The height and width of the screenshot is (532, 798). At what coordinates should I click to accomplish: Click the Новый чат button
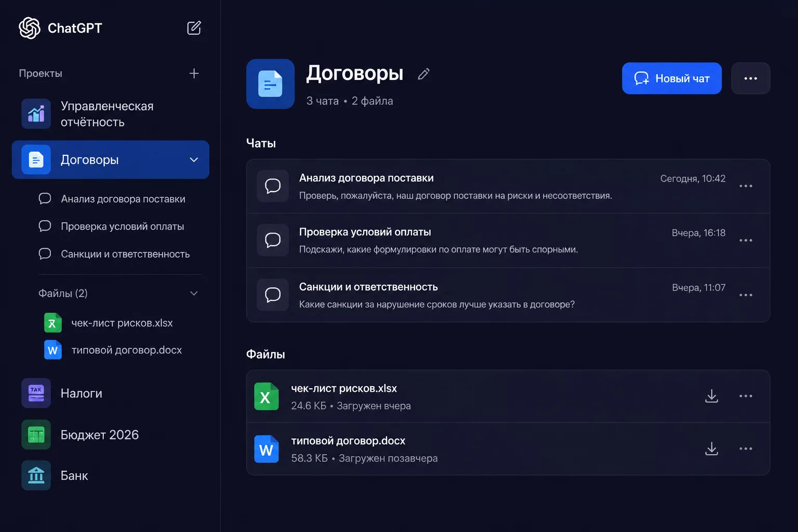[672, 78]
